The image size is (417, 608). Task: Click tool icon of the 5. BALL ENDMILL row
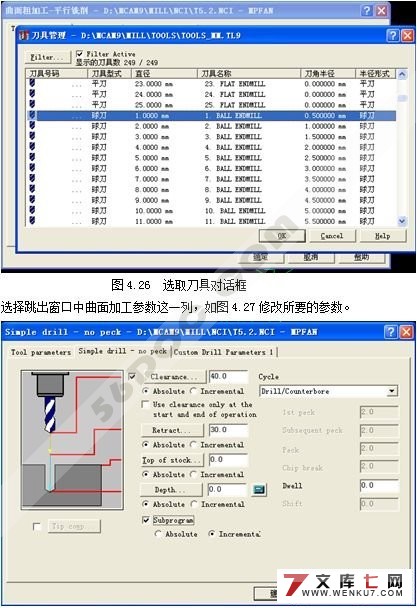(x=32, y=157)
